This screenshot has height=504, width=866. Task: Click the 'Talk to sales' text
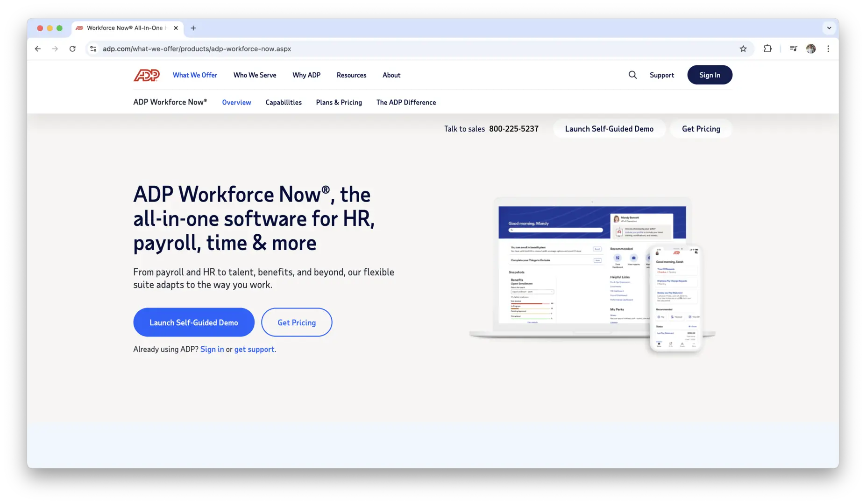[464, 129]
